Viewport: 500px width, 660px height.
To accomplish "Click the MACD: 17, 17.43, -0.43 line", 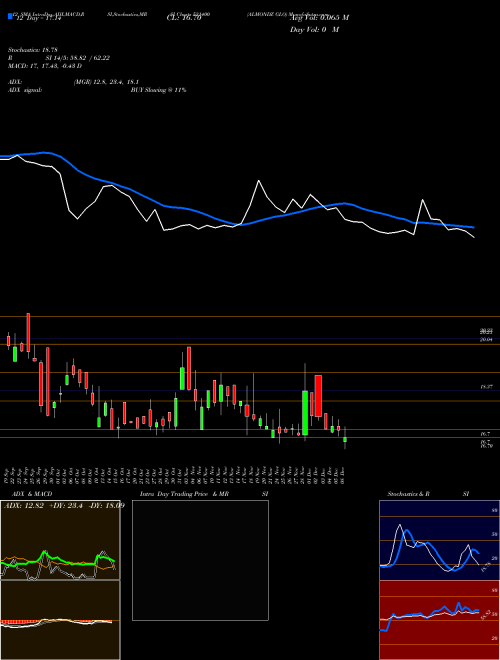I will tap(45, 66).
